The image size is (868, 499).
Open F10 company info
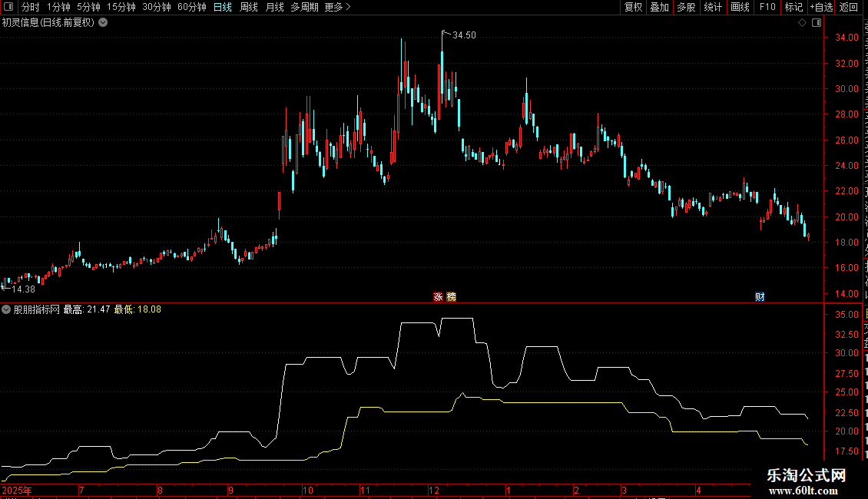[767, 7]
